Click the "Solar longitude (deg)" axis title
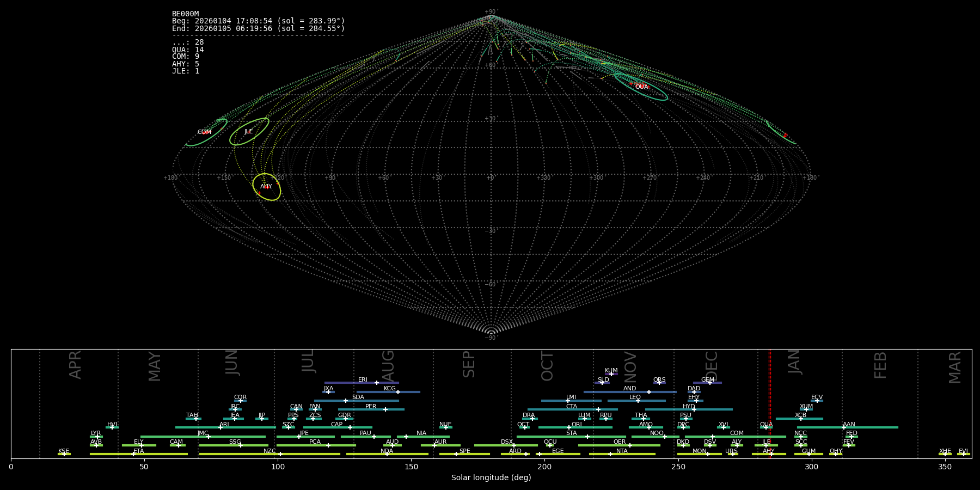This screenshot has height=490, width=980. point(491,478)
